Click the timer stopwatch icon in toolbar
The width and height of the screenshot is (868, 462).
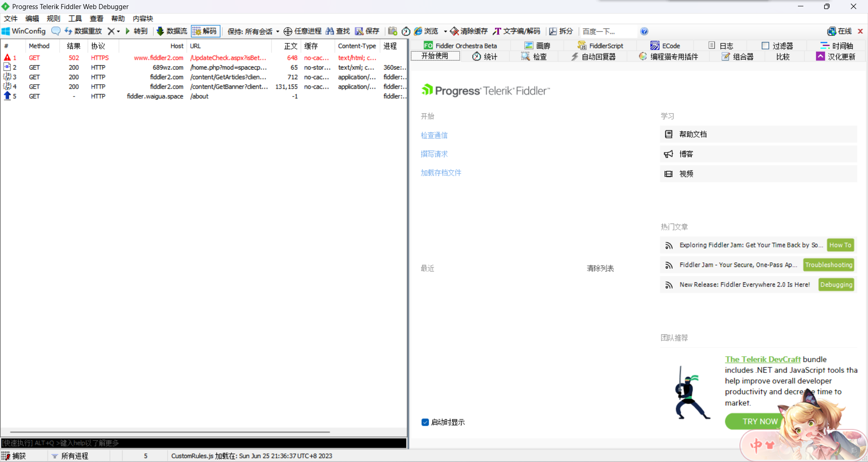tap(406, 31)
